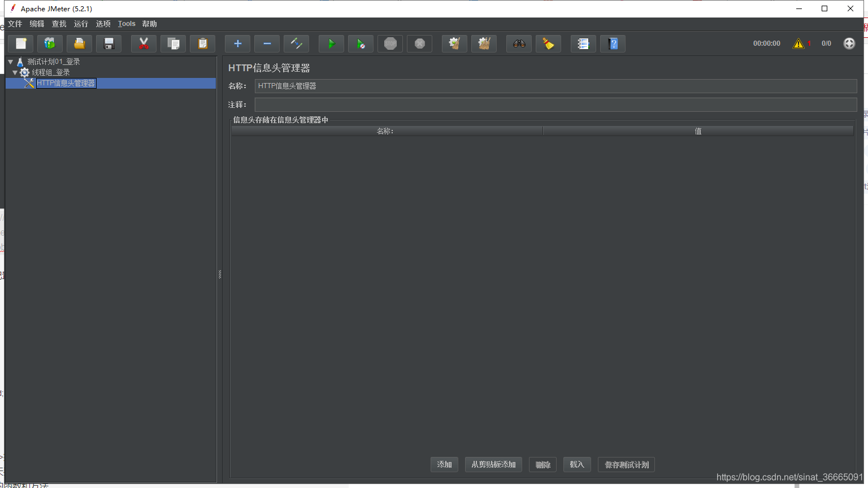The height and width of the screenshot is (488, 868).
Task: Start the test with green arrow
Action: tap(331, 43)
